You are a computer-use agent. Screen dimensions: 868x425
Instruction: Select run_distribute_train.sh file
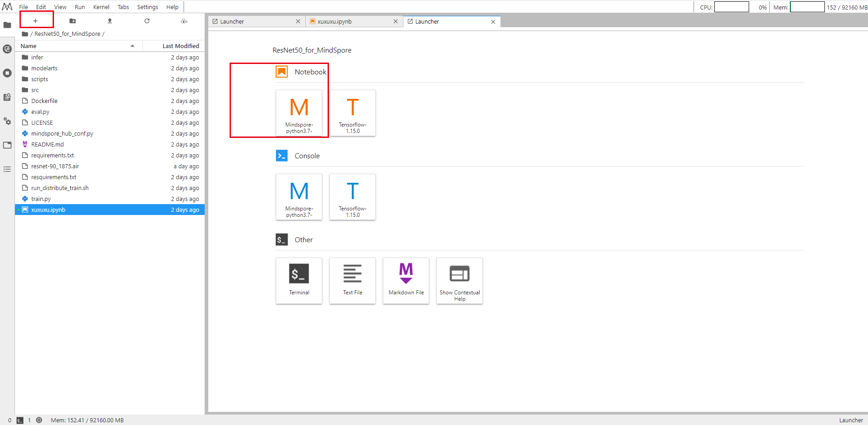(110, 188)
